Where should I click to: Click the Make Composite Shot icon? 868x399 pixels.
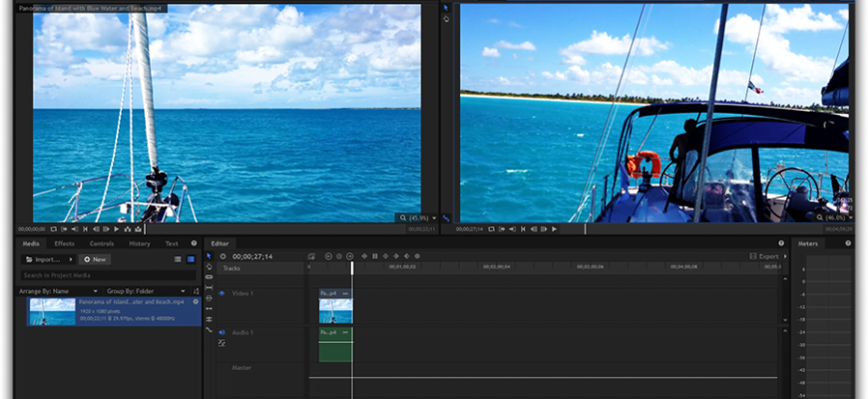coord(311,256)
